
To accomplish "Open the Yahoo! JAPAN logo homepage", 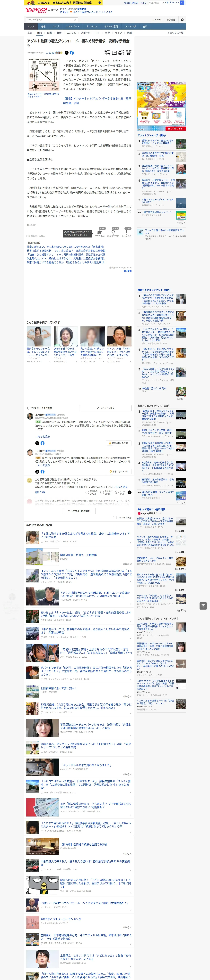I will point(35,10).
